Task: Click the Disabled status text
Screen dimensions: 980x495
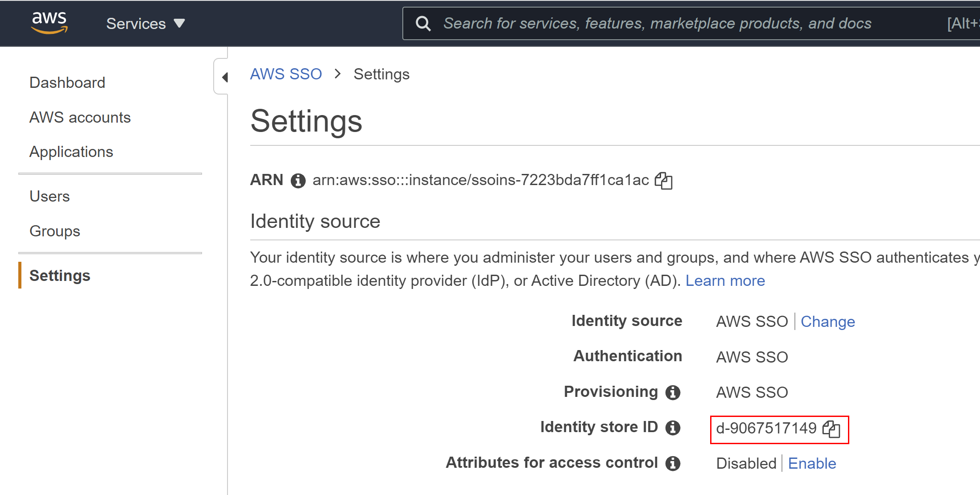Action: [x=746, y=463]
